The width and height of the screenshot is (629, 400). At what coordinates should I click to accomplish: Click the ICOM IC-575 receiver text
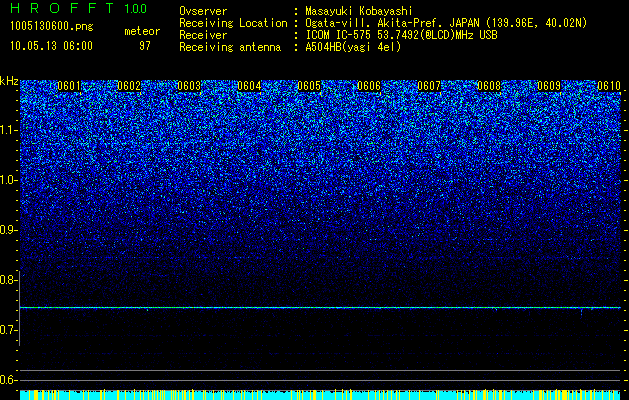pyautogui.click(x=402, y=35)
